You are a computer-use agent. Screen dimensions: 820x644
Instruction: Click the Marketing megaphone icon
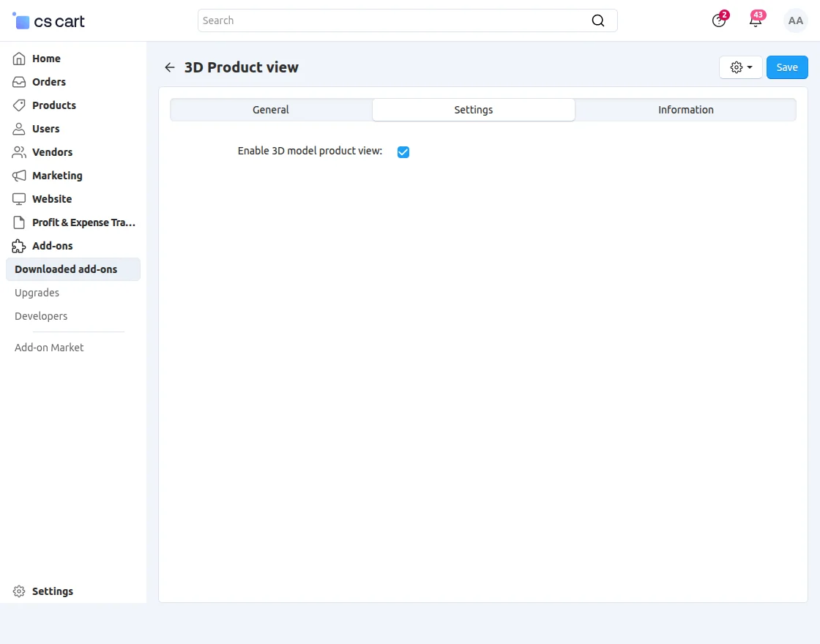(x=19, y=176)
